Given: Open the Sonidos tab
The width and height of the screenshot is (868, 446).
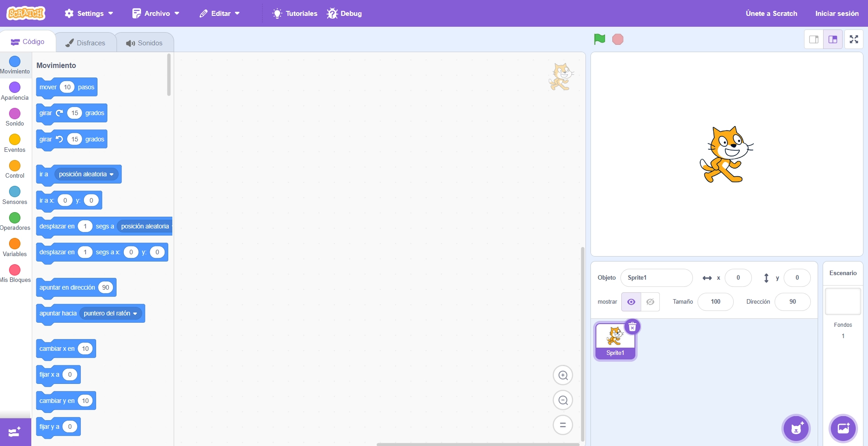Looking at the screenshot, I should [x=144, y=43].
